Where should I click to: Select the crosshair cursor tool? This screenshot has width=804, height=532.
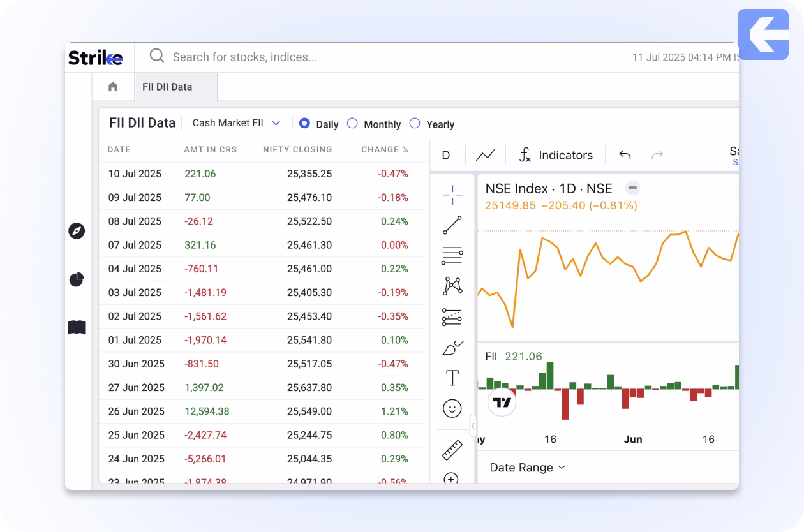(452, 195)
